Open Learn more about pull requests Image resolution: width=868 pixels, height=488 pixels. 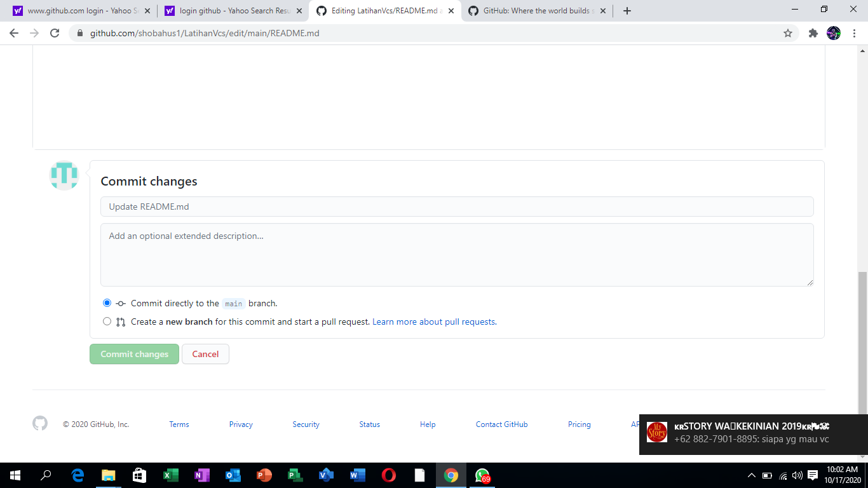[x=434, y=322]
